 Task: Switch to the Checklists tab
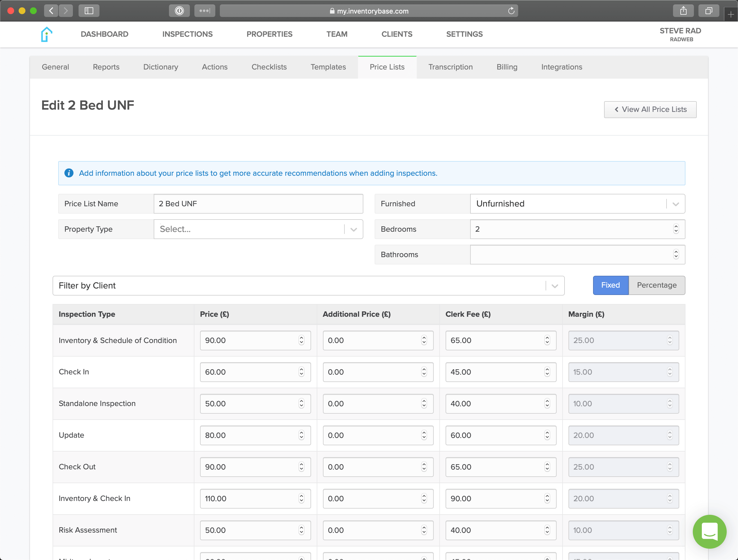point(269,67)
